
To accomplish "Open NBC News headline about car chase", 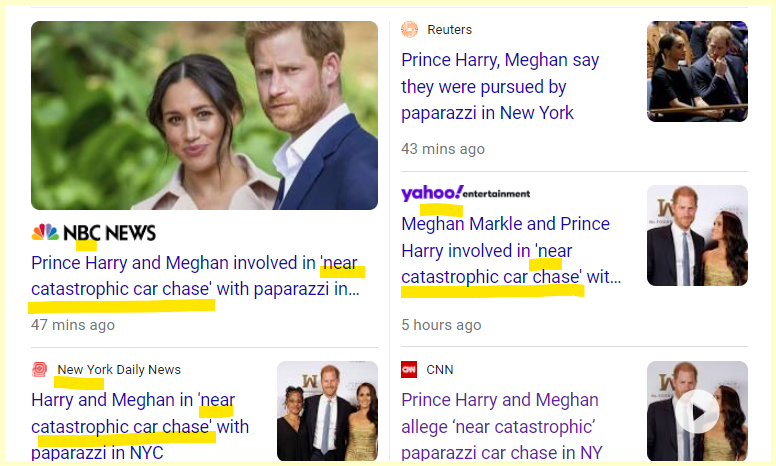I will (195, 277).
